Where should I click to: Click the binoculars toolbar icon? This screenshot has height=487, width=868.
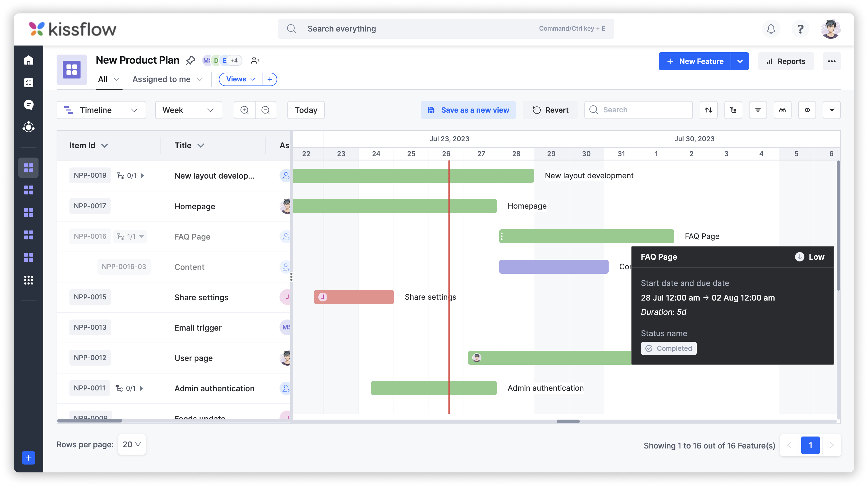(783, 110)
